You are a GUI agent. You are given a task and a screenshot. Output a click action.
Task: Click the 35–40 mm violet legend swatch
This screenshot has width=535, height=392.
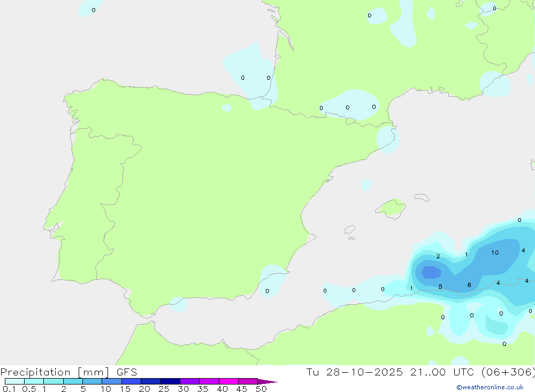coord(209,381)
